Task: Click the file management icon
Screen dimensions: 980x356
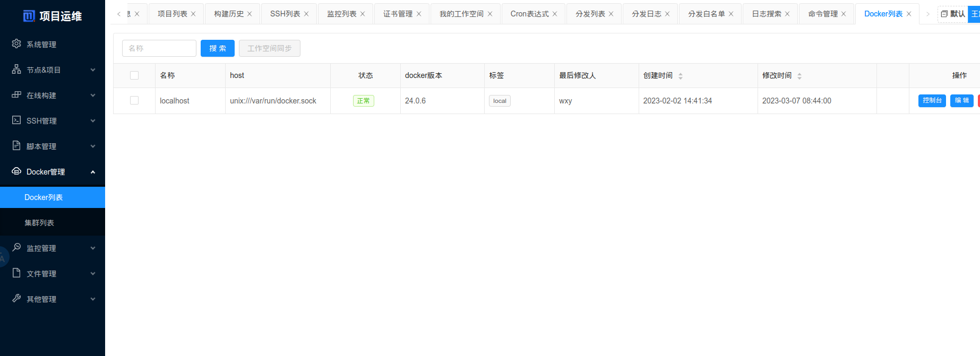Action: (x=16, y=273)
